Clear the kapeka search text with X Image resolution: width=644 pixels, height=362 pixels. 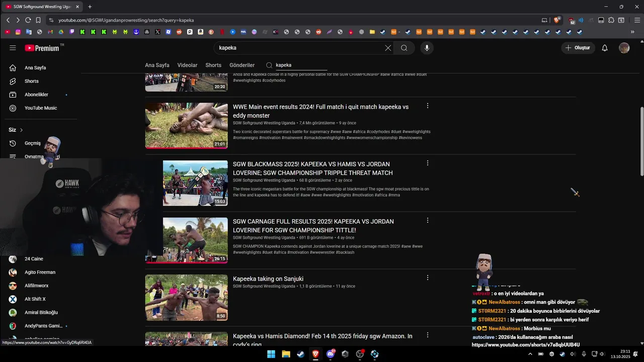point(388,48)
